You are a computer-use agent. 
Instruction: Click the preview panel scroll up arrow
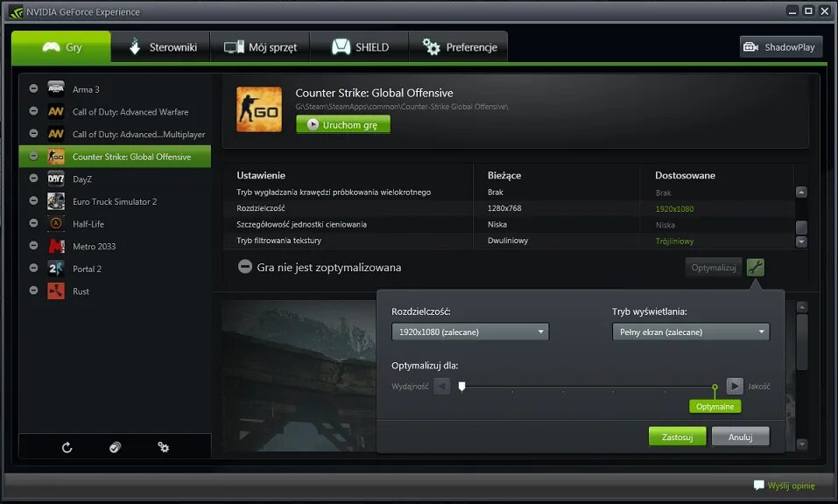point(801,307)
